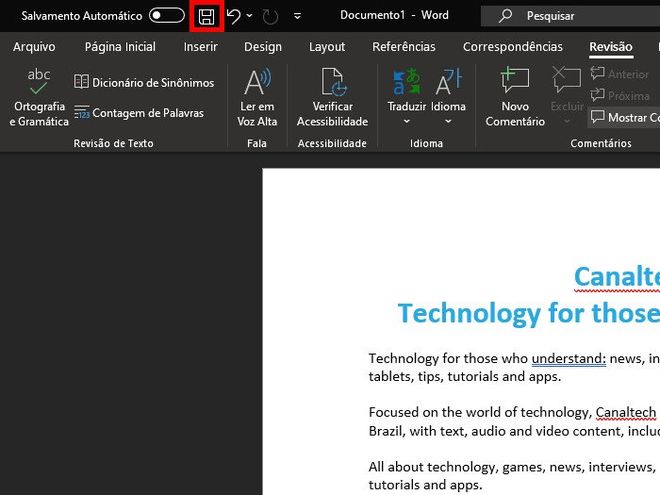This screenshot has width=660, height=495.
Task: Expand the Traduzir dropdown arrow
Action: (x=407, y=121)
